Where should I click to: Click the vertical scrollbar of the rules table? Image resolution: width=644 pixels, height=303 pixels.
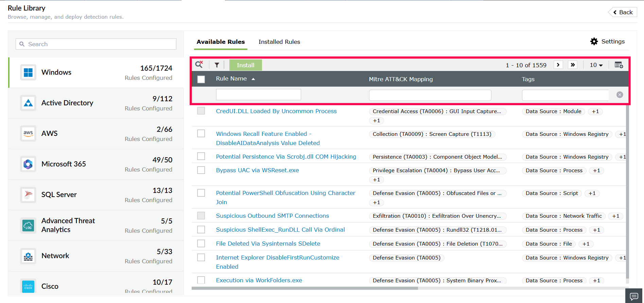pyautogui.click(x=627, y=192)
